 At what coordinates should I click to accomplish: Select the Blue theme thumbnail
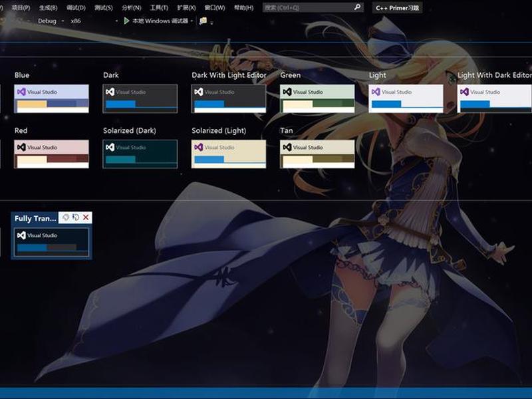(x=52, y=98)
